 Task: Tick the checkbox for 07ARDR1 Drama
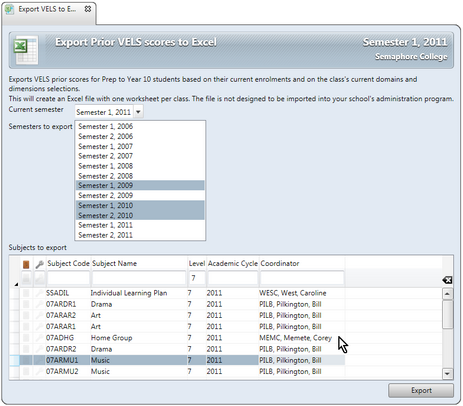26,304
